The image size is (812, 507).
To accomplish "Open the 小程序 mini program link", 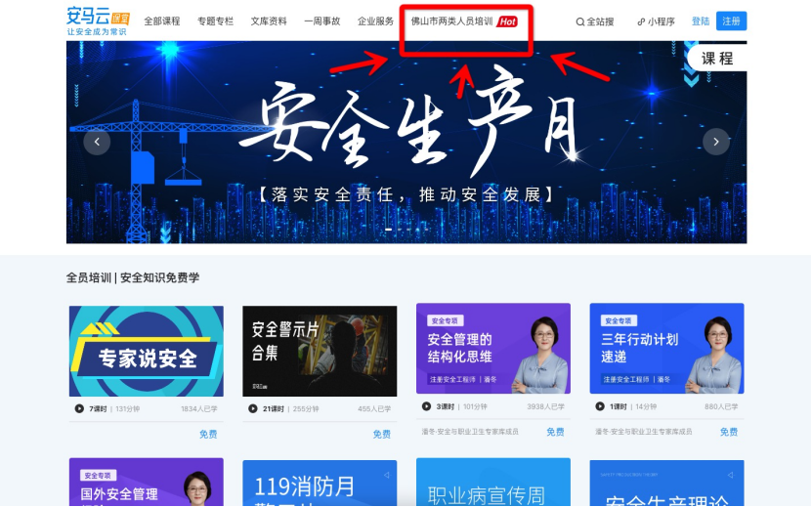I will point(656,21).
